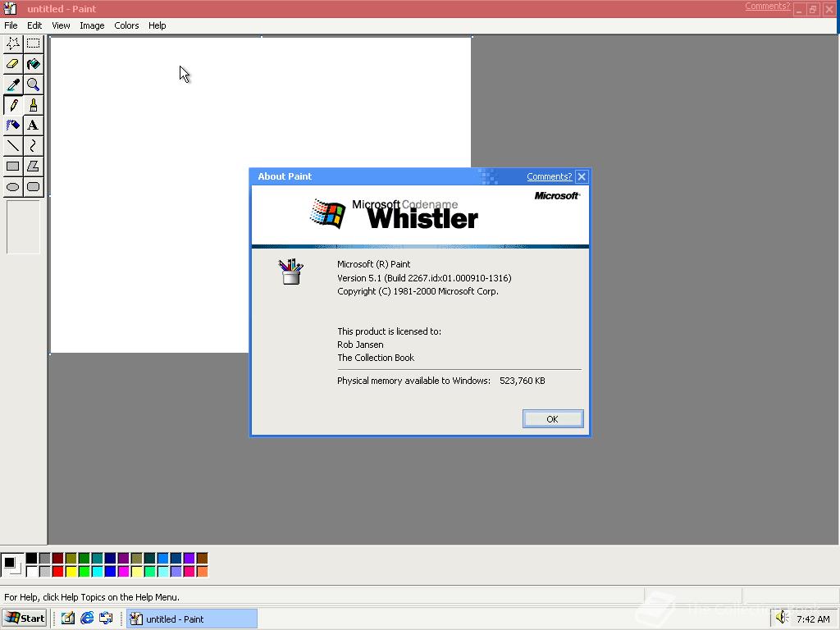This screenshot has height=630, width=840.
Task: Open the Start menu
Action: [25, 619]
